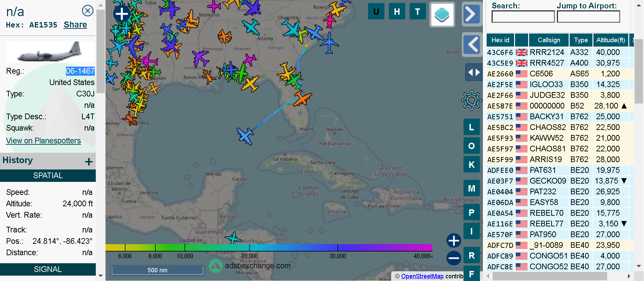Toggle the I map option button
Screen dimensions: 644x281
472,231
